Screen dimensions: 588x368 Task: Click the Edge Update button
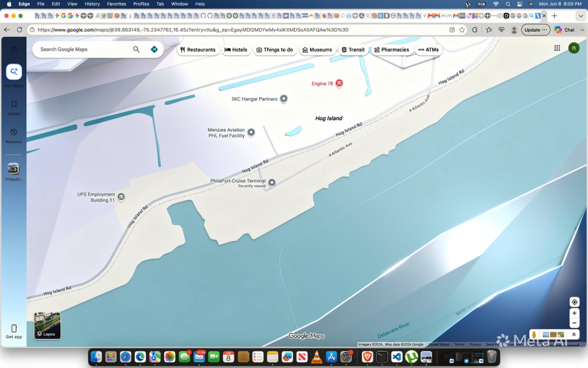click(x=535, y=30)
